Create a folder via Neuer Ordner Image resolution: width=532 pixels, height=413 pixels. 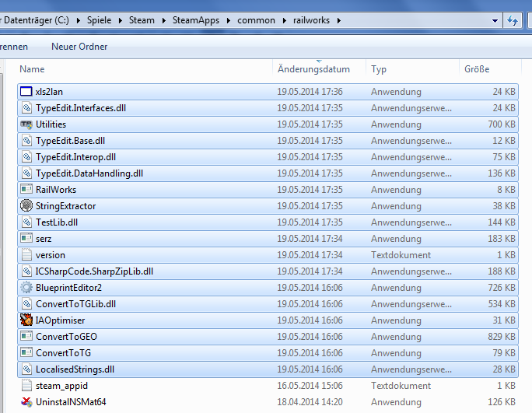79,47
